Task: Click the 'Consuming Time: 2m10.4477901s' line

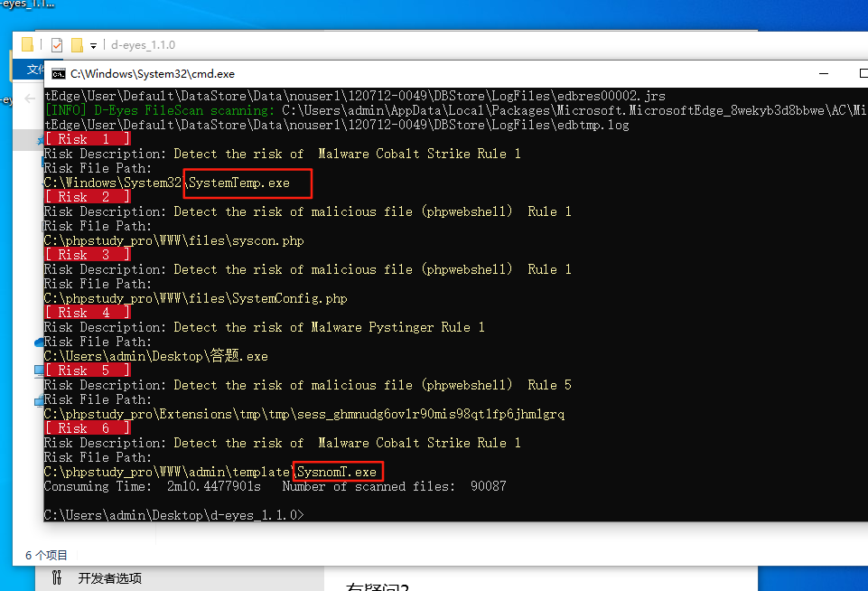Action: point(275,486)
